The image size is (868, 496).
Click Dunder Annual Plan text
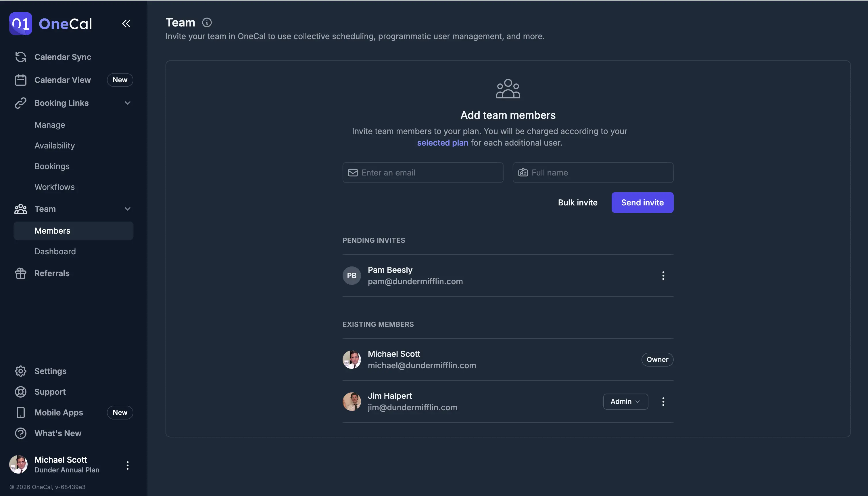(67, 470)
